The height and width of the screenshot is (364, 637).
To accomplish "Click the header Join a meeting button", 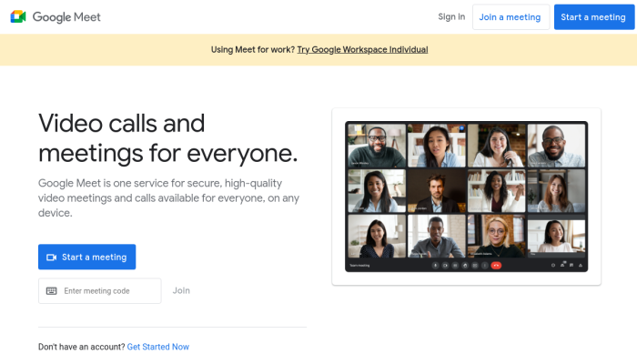I will coord(511,17).
